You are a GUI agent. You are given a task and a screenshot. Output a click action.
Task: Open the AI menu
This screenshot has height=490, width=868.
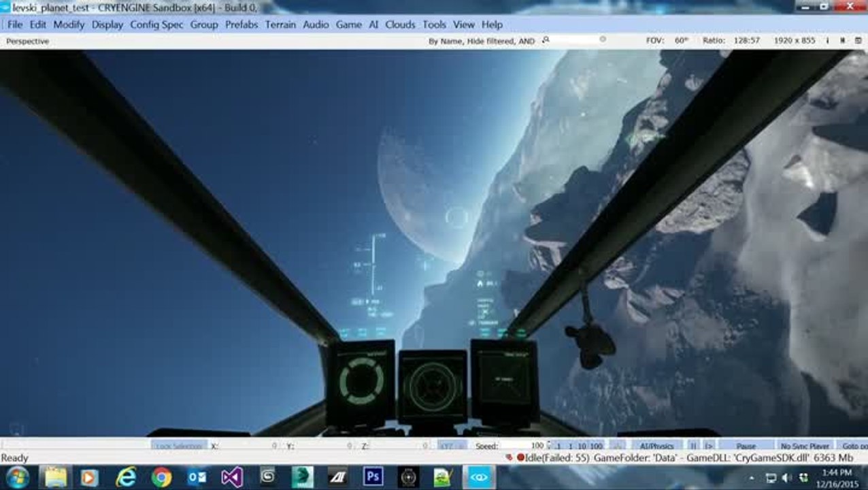(x=373, y=24)
